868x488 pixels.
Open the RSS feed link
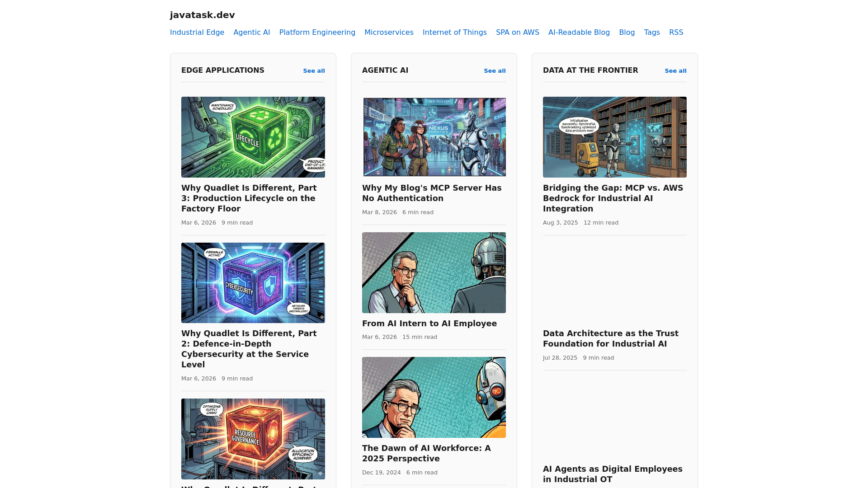675,33
